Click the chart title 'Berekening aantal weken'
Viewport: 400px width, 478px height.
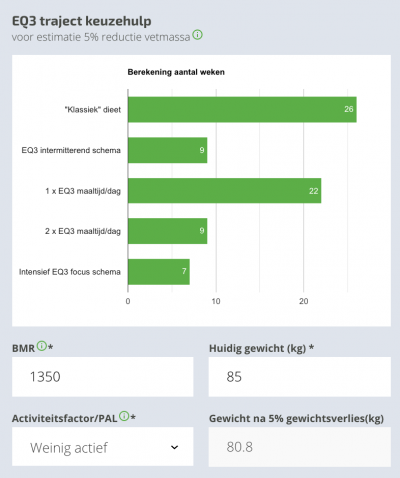pyautogui.click(x=176, y=72)
